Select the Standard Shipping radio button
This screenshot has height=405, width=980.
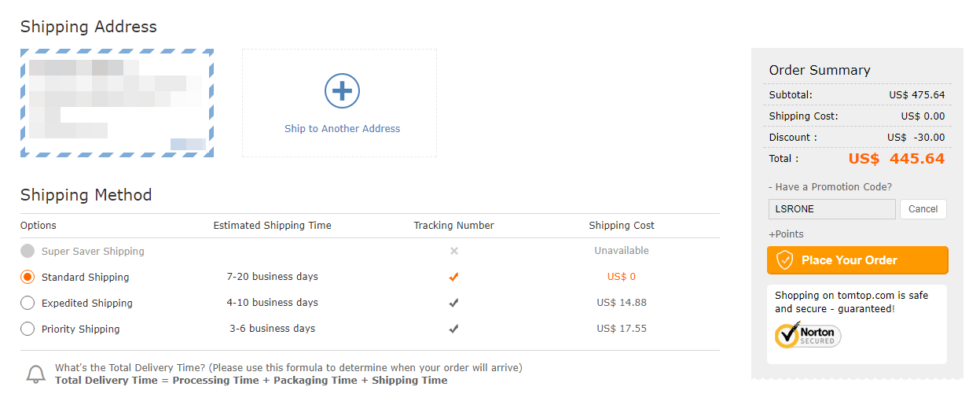(28, 277)
